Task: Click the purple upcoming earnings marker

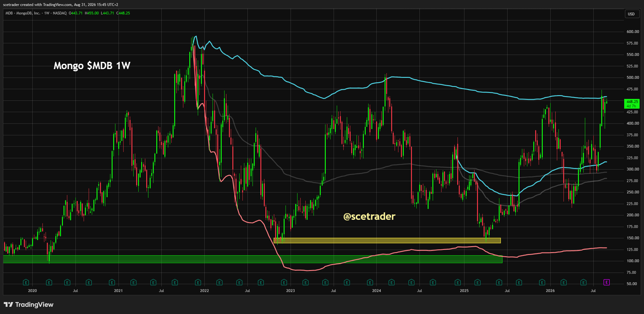Action: tap(607, 282)
